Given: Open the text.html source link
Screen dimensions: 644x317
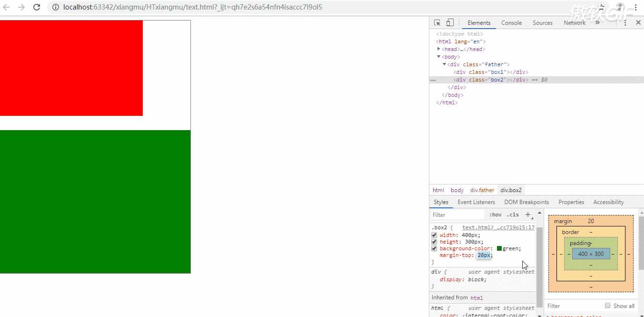Looking at the screenshot, I should 498,228.
